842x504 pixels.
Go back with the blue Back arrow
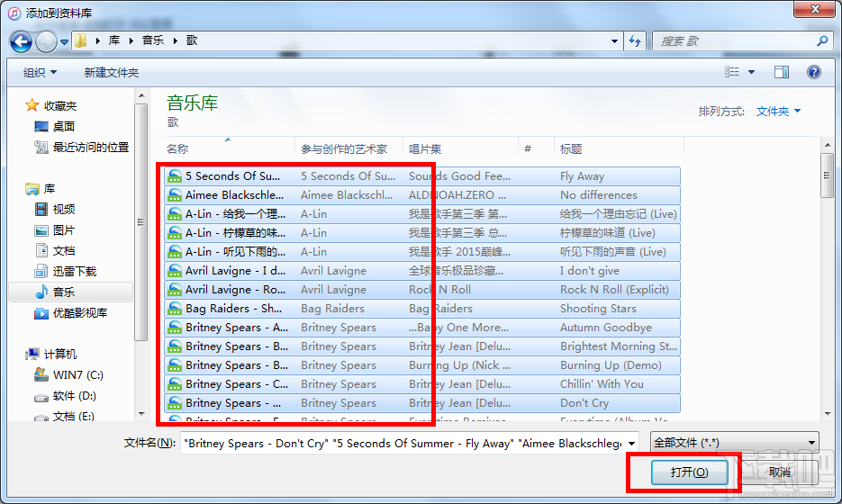(x=21, y=41)
